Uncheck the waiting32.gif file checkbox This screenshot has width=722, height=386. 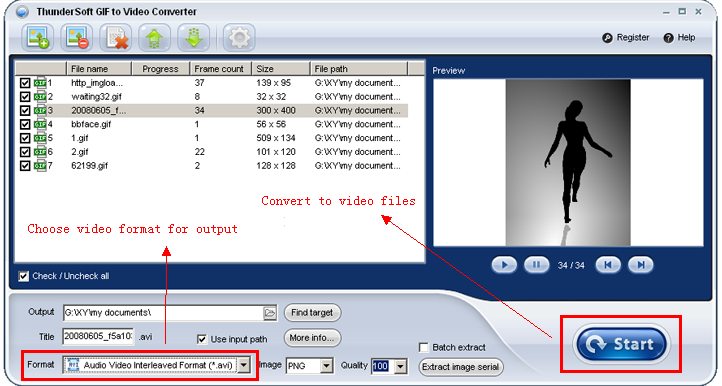25,97
